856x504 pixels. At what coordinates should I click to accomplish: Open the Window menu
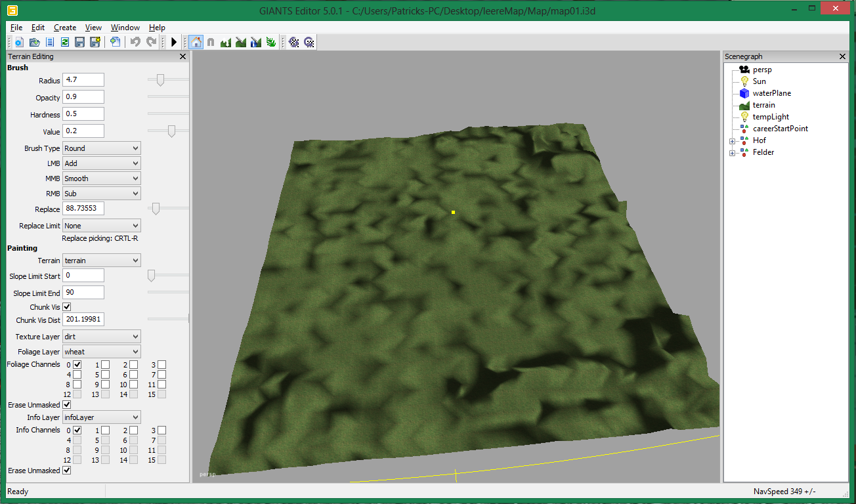coord(125,28)
